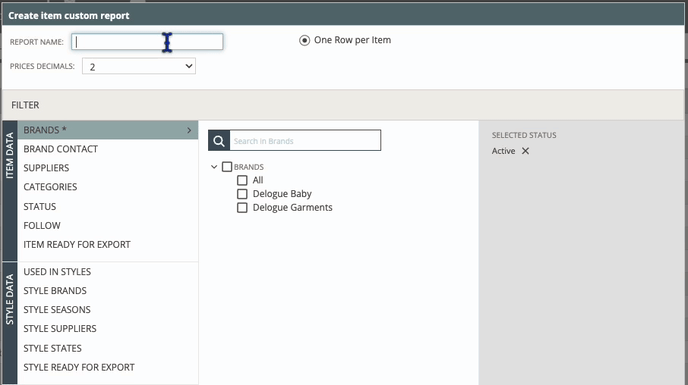Click the FILTER section header
The image size is (688, 385).
click(x=343, y=105)
